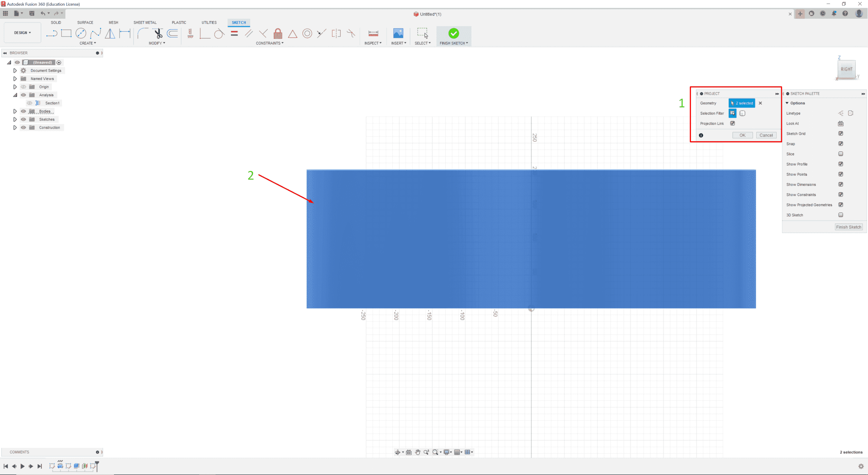The width and height of the screenshot is (868, 475).
Task: Apply the Concentric constraint
Action: tap(307, 33)
